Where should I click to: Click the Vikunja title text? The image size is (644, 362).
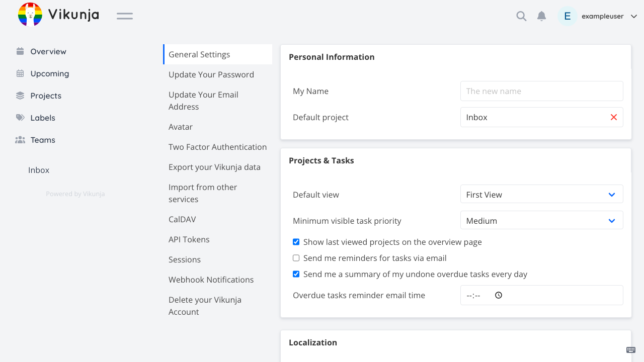[x=73, y=15]
